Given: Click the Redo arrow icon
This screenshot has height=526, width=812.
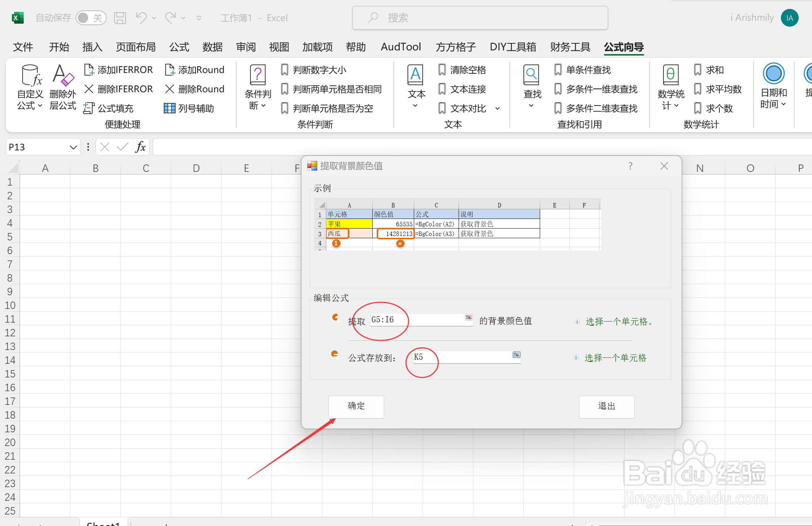Looking at the screenshot, I should point(170,17).
